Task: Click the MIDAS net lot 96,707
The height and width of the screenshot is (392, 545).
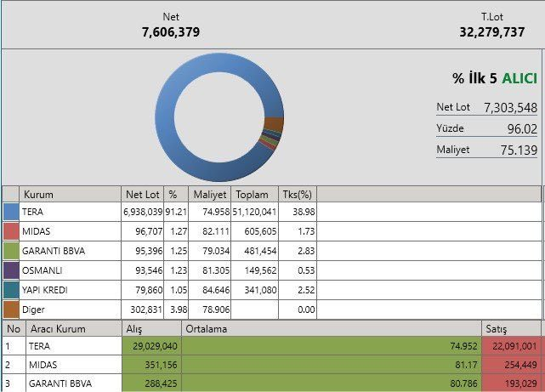Action: click(x=149, y=231)
